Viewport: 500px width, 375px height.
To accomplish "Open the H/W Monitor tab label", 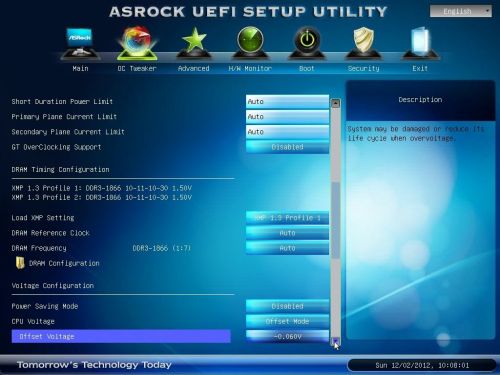I will (250, 68).
